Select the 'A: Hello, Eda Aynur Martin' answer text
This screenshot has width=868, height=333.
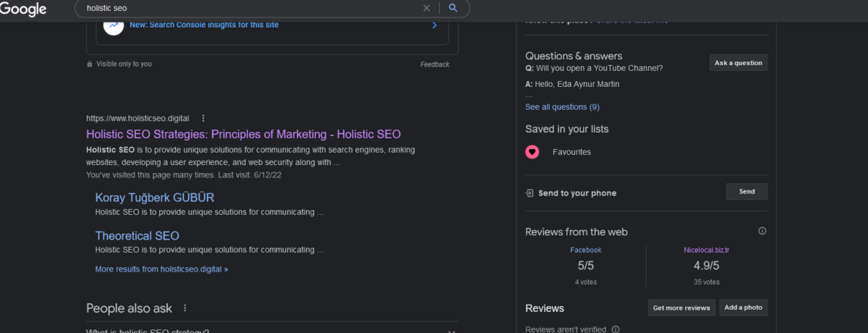point(572,84)
